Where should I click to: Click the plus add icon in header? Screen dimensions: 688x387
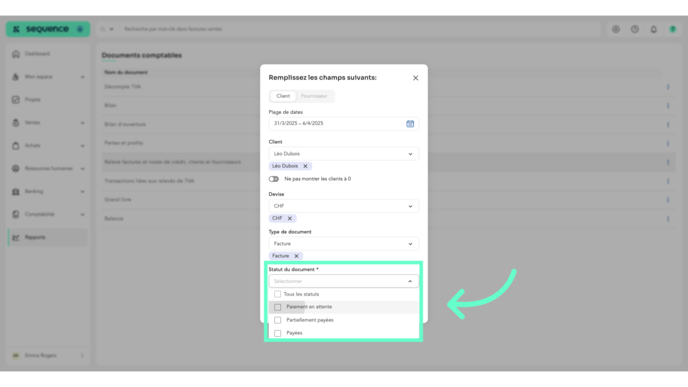click(x=616, y=29)
